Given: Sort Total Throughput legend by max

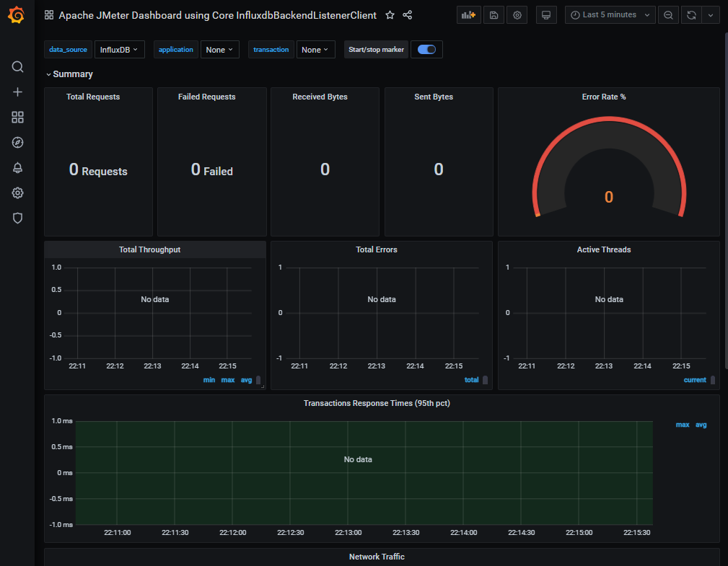Looking at the screenshot, I should 227,380.
